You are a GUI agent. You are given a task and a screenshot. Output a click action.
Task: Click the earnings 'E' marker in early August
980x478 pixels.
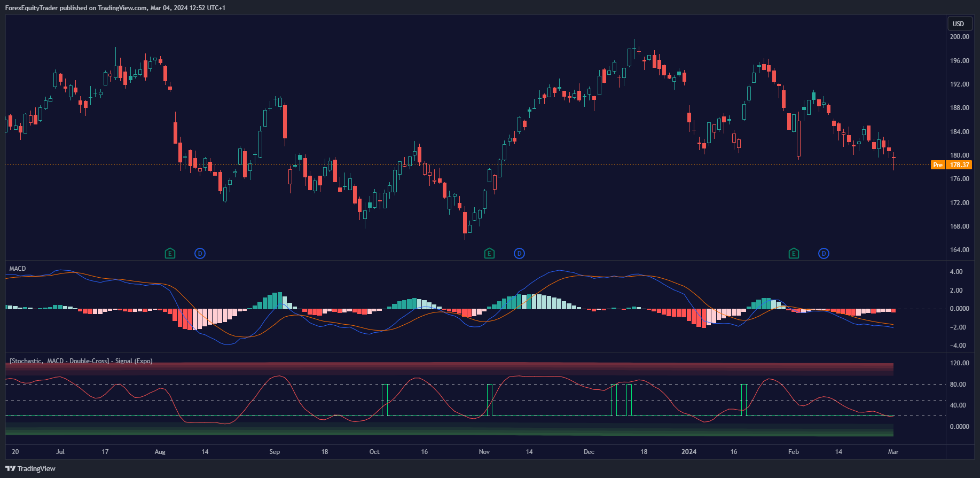(x=170, y=253)
